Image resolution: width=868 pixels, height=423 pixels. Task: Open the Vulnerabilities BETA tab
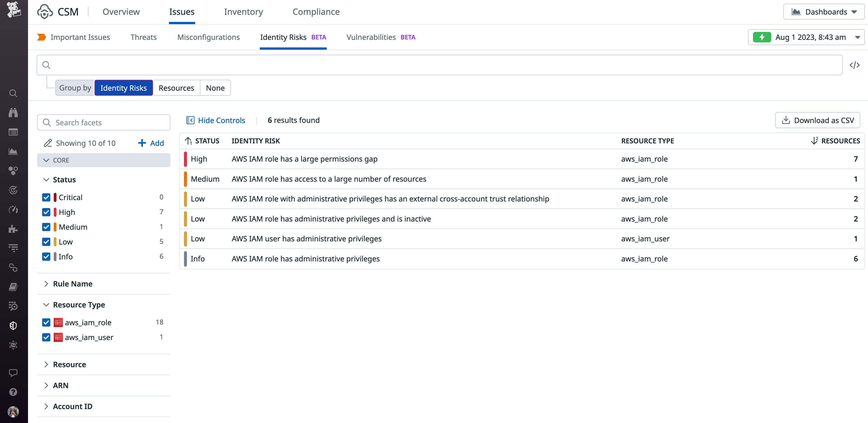point(371,37)
